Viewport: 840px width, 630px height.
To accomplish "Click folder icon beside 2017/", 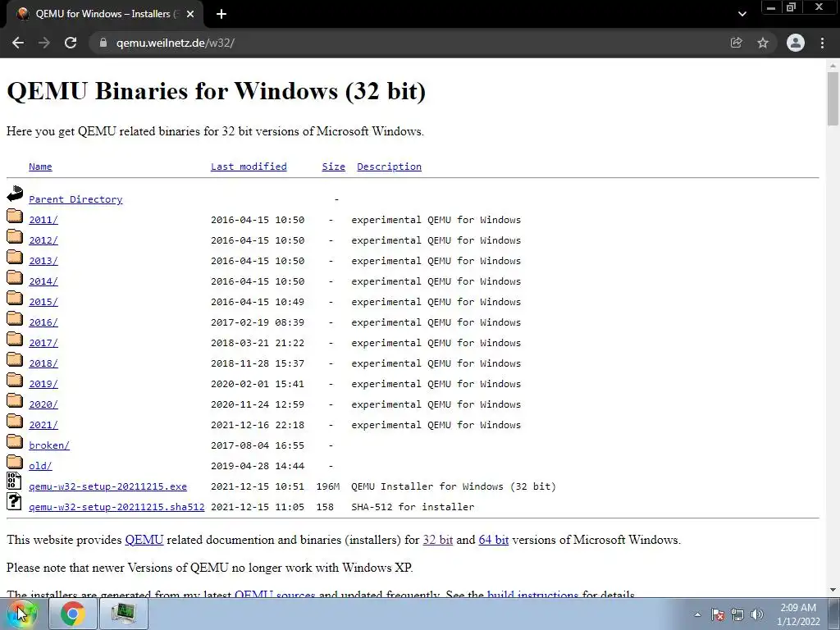I will 15,339.
